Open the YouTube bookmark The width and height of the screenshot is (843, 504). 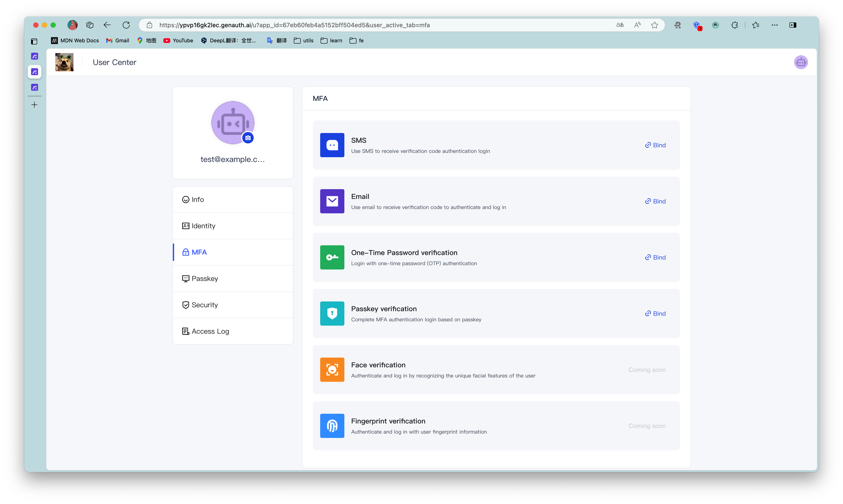(x=178, y=40)
